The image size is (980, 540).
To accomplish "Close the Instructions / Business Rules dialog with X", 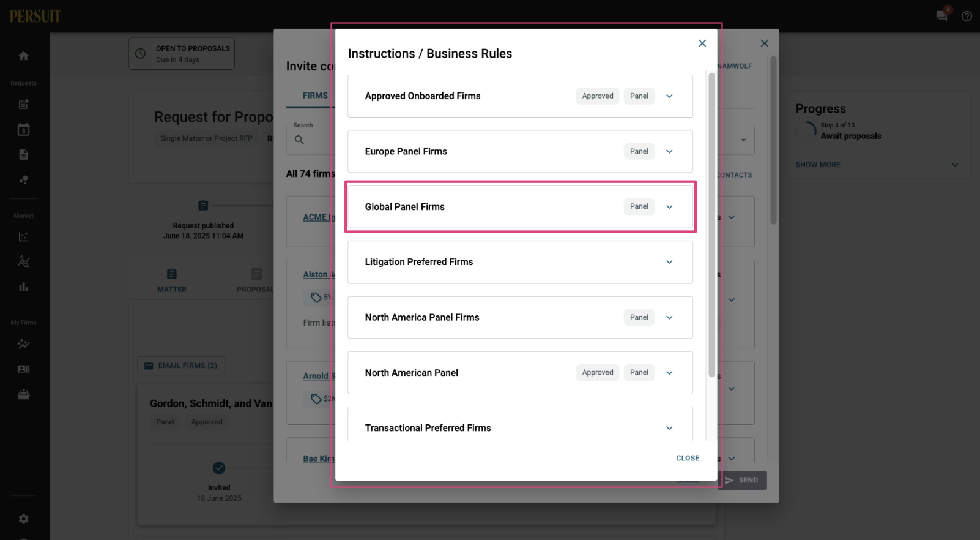I will coord(702,43).
